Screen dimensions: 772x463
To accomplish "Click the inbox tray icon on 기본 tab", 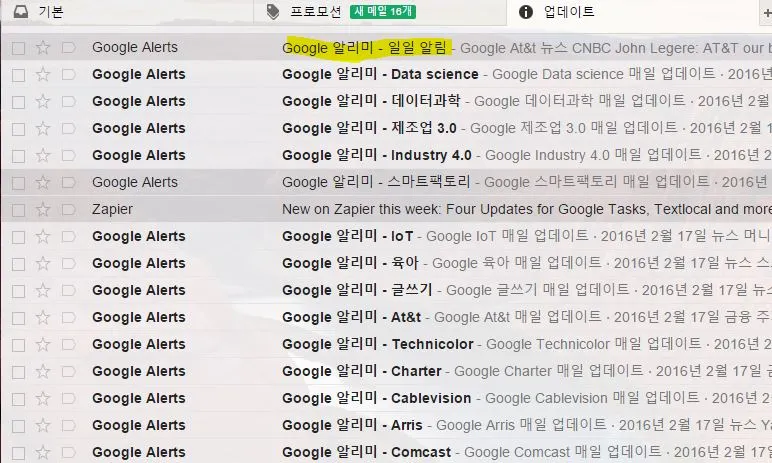I will click(x=21, y=12).
